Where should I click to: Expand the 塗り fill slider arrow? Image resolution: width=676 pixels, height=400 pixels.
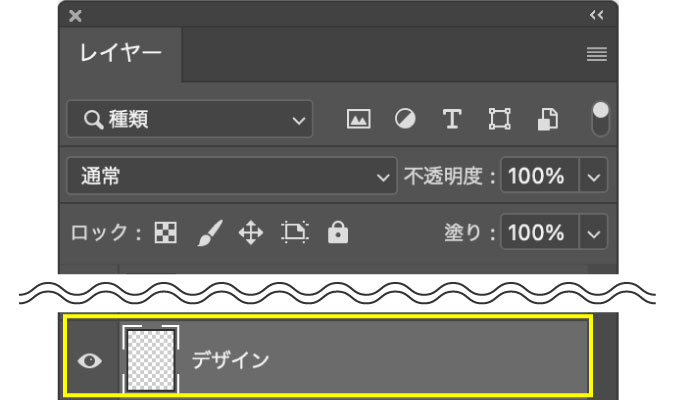[x=594, y=234]
